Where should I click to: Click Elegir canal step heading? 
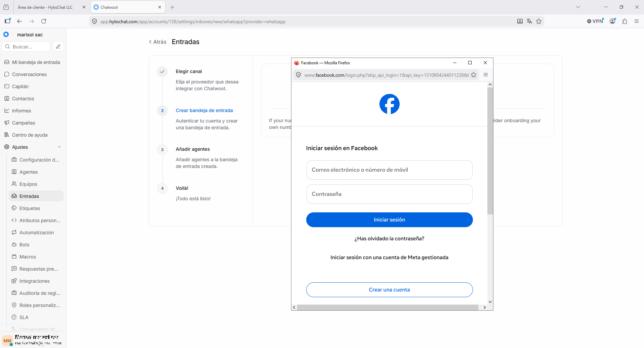tap(189, 71)
